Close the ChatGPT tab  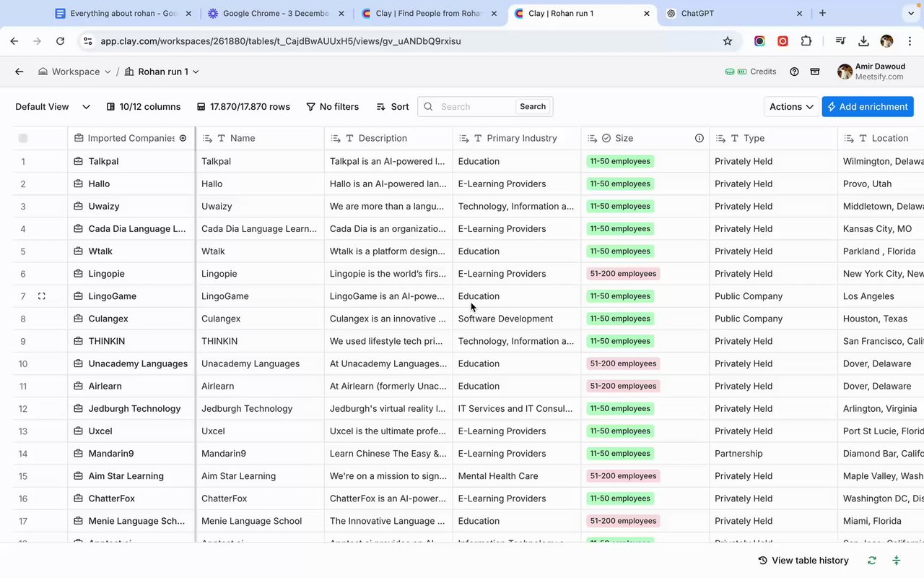(799, 13)
